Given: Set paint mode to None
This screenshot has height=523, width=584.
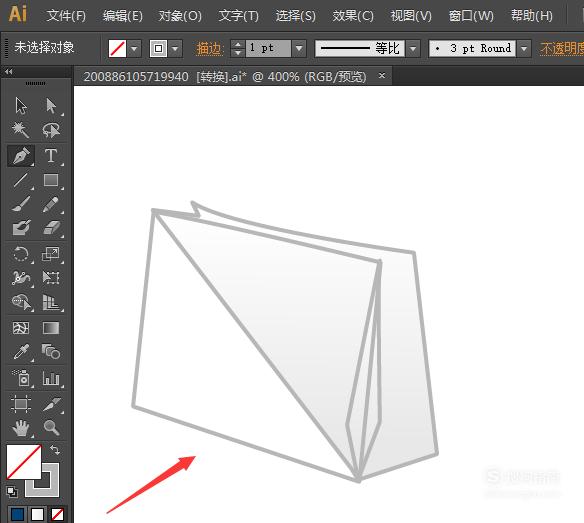Looking at the screenshot, I should (x=57, y=514).
